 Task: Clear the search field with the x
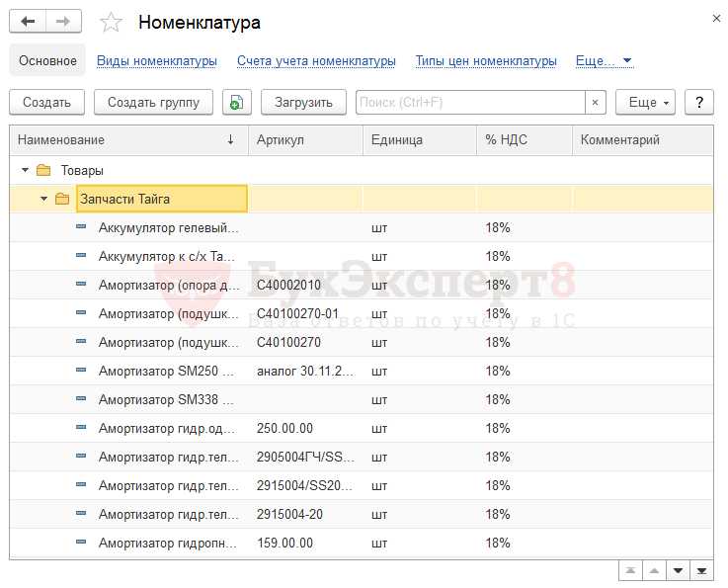pyautogui.click(x=596, y=102)
